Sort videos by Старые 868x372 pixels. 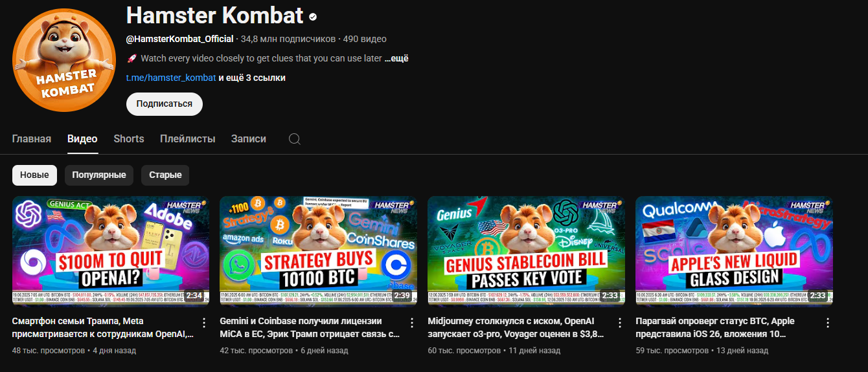click(165, 175)
